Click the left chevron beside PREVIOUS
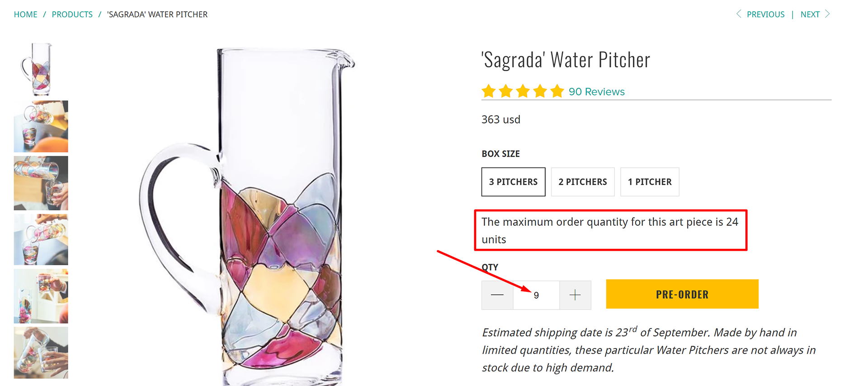The width and height of the screenshot is (868, 386). point(739,14)
